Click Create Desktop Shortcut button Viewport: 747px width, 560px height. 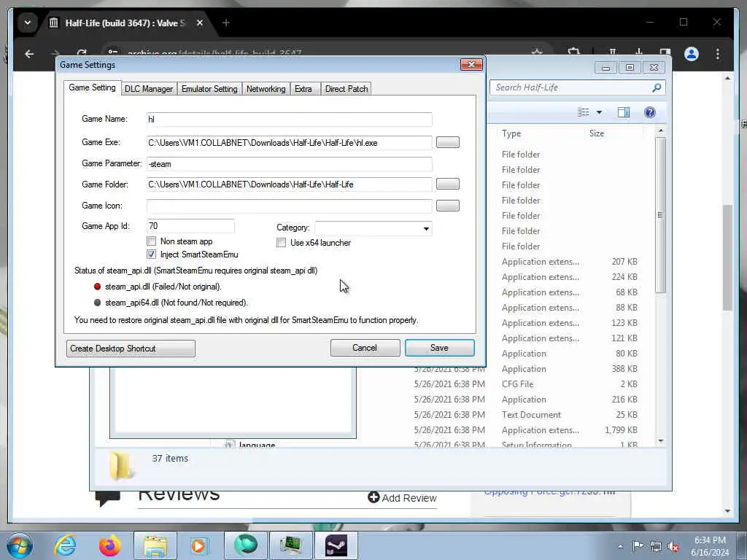[131, 348]
